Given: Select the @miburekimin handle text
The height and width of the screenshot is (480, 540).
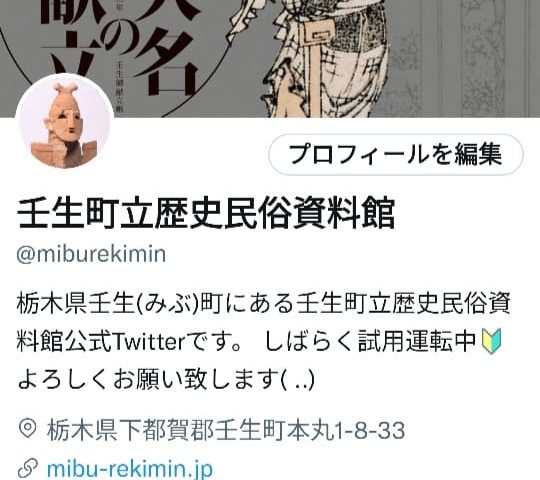Looking at the screenshot, I should point(91,254).
